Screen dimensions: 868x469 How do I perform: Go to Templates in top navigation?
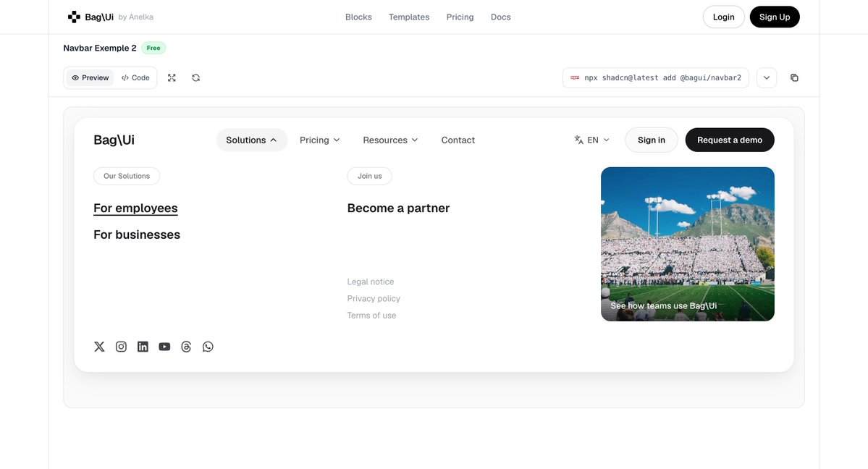click(x=409, y=17)
